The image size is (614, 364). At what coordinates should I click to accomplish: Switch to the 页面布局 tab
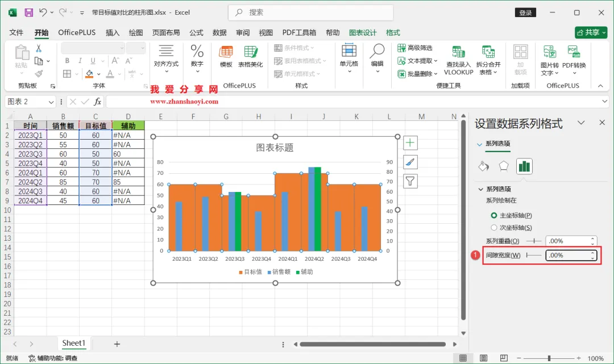(x=166, y=32)
